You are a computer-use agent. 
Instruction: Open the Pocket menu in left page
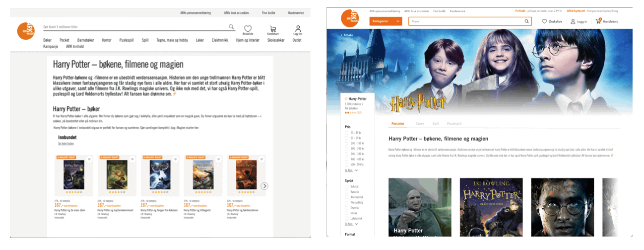[64, 40]
